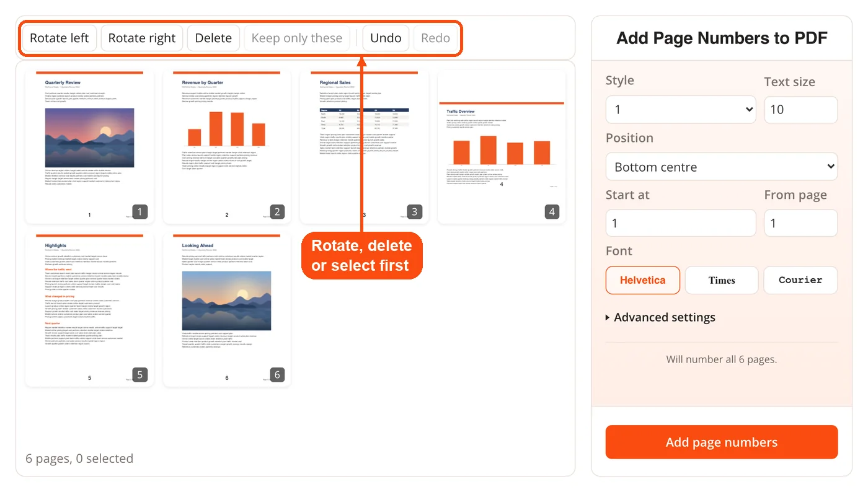The width and height of the screenshot is (868, 492).
Task: Switch font to Times
Action: tap(722, 280)
